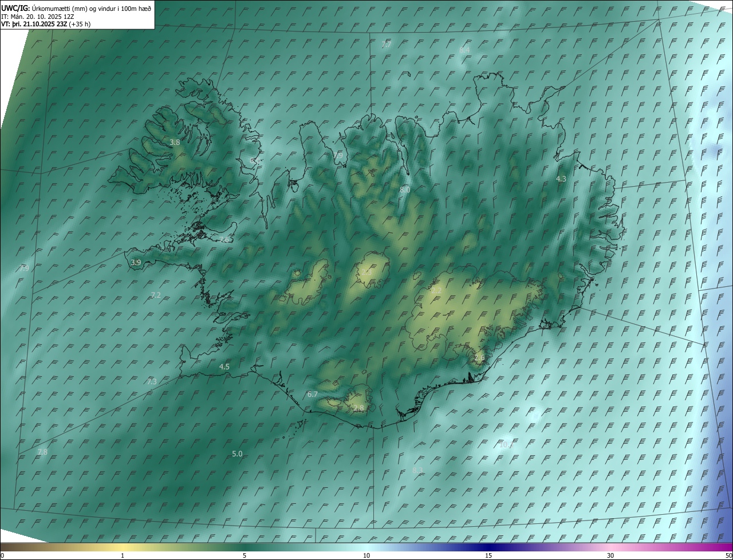
Task: Click the colour scale label '50'
Action: pos(728,555)
